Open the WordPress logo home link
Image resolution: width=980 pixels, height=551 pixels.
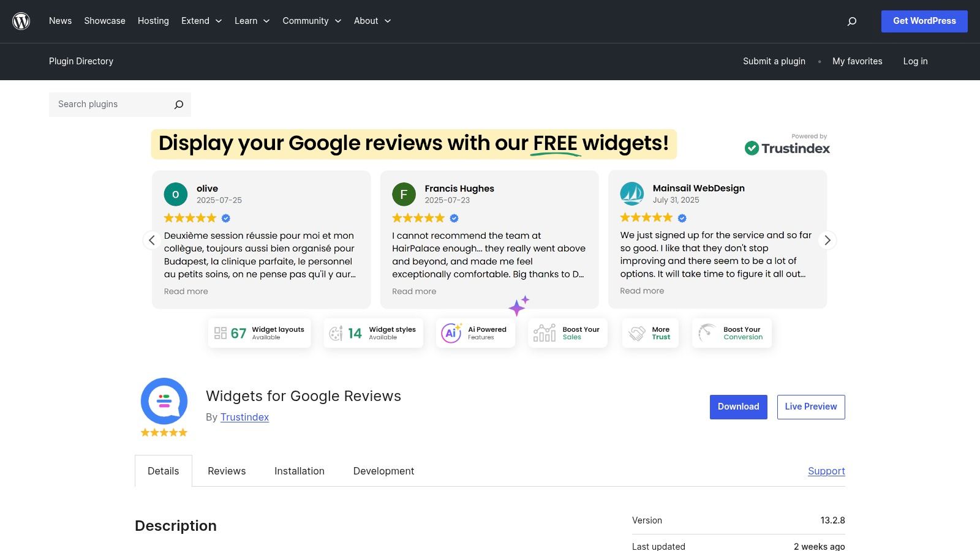(x=21, y=21)
